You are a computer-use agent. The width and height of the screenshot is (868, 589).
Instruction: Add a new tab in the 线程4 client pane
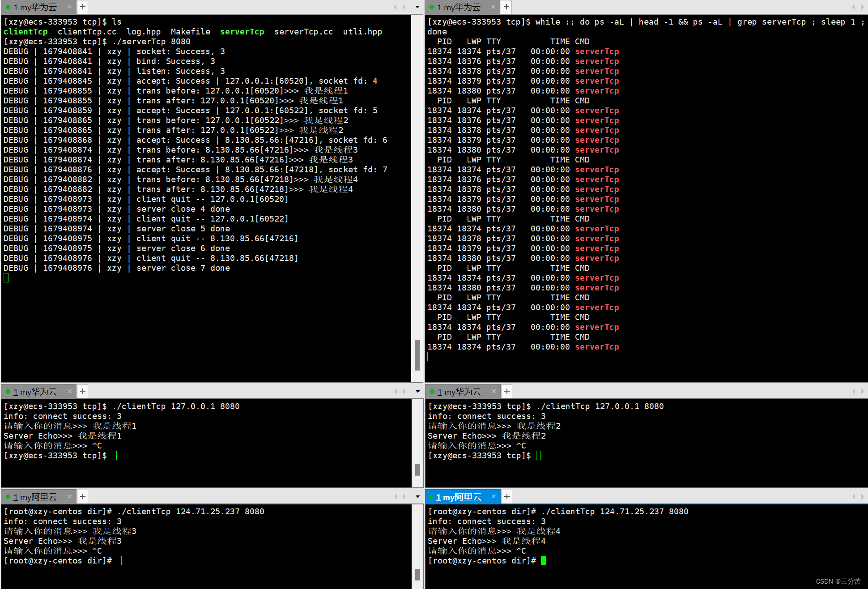point(507,496)
